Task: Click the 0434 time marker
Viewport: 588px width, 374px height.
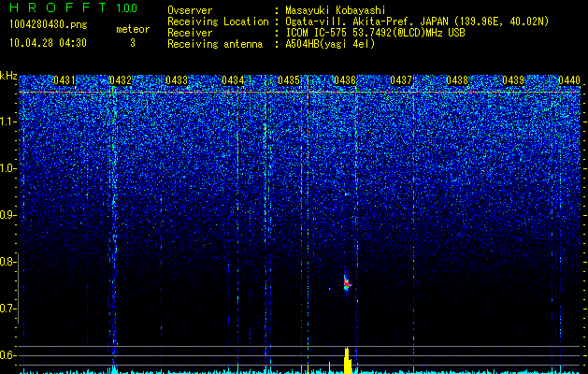Action: click(x=233, y=80)
